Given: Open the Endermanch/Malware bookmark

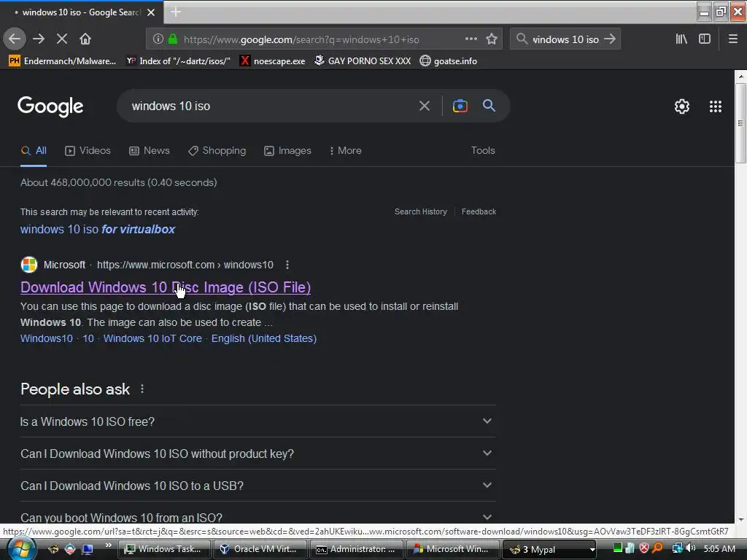Looking at the screenshot, I should coord(63,61).
